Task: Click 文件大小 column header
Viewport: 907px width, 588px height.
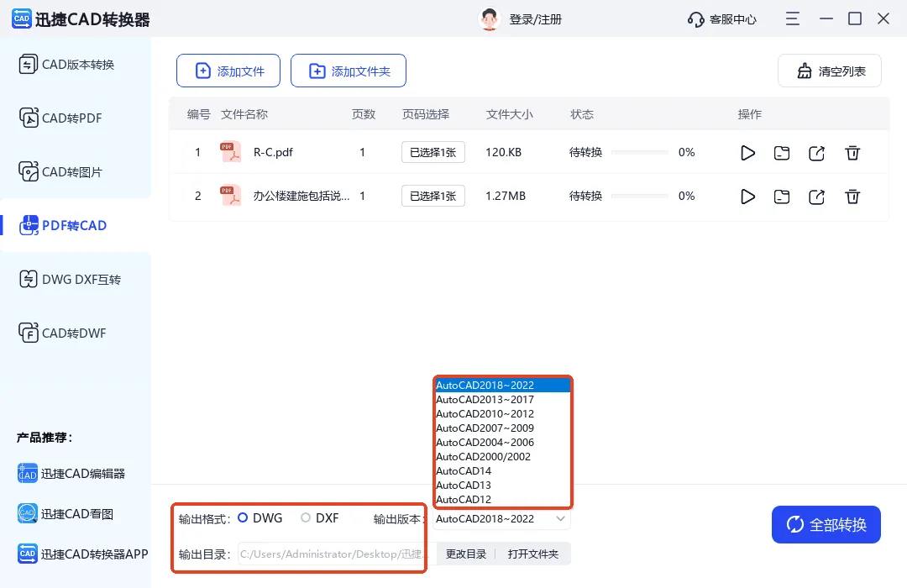Action: 510,114
